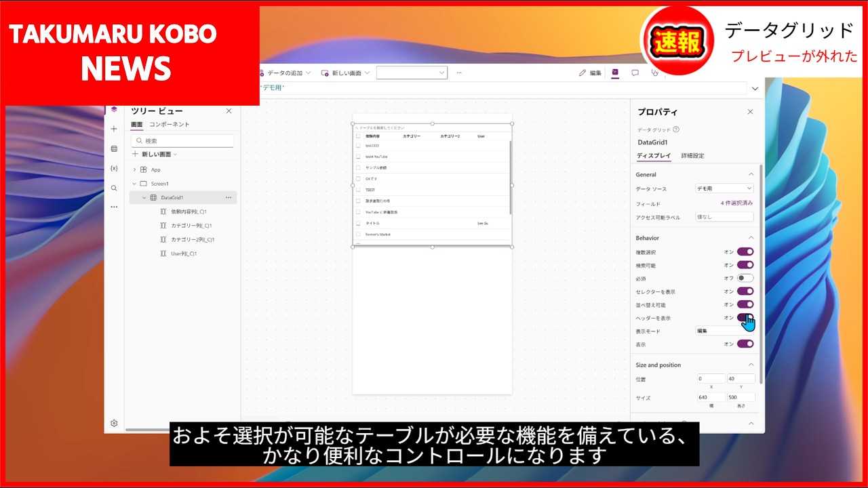Click the X position field

[x=711, y=378]
